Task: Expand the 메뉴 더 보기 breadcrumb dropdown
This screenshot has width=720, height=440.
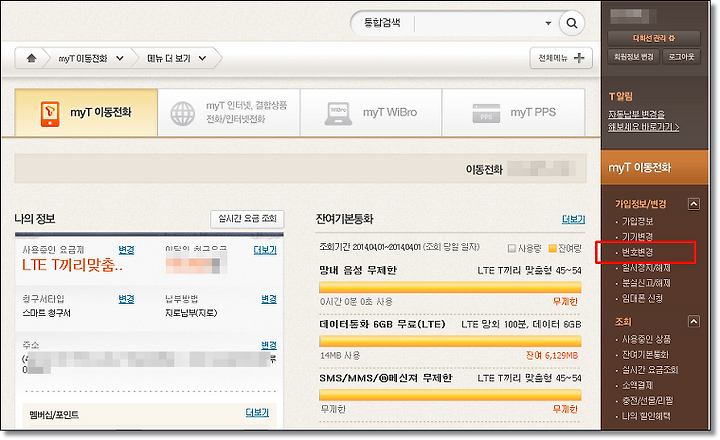Action: pos(202,58)
